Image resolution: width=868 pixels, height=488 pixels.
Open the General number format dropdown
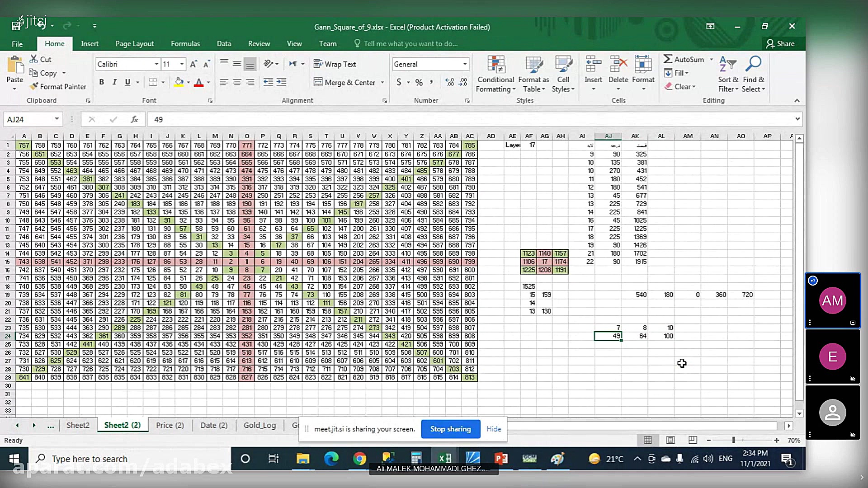coord(465,64)
